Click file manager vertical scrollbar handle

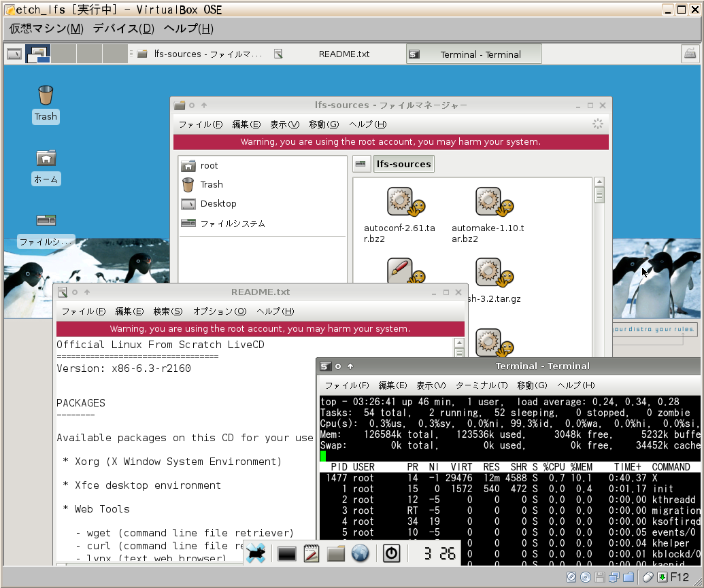click(x=599, y=195)
